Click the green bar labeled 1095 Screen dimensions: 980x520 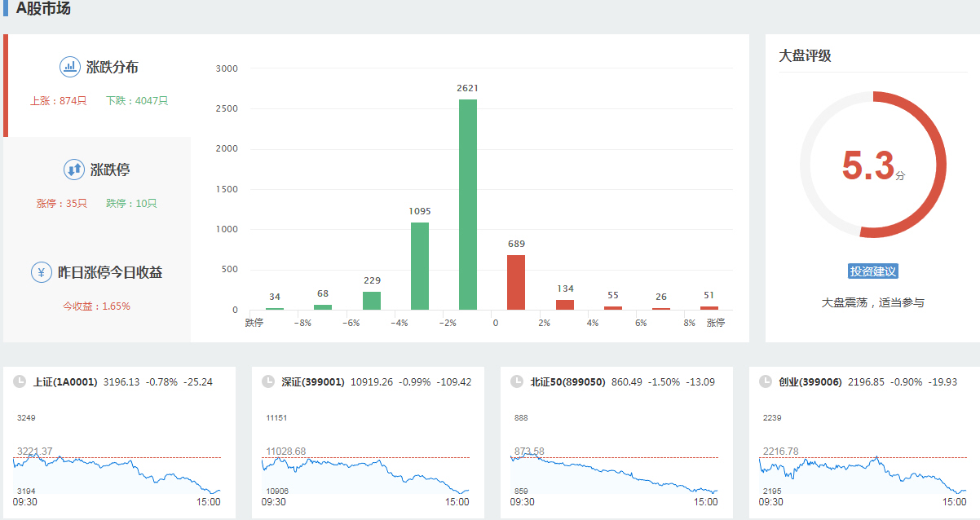(x=420, y=266)
